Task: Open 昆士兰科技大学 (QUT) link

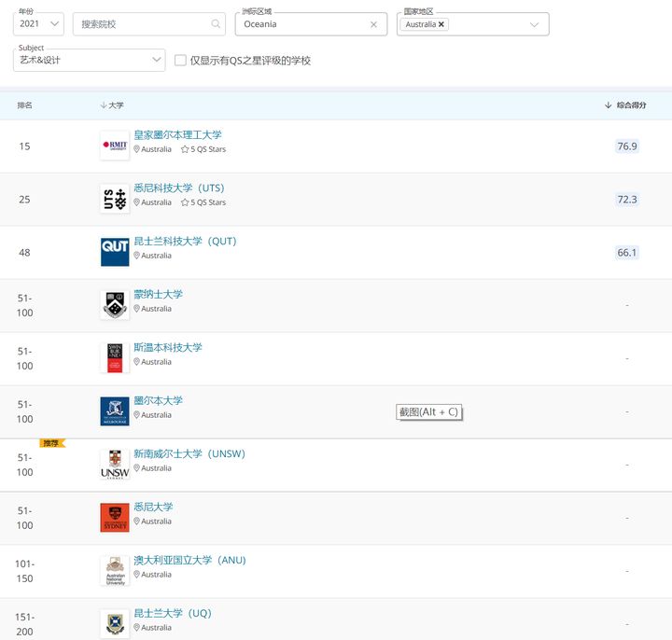Action: coord(185,242)
